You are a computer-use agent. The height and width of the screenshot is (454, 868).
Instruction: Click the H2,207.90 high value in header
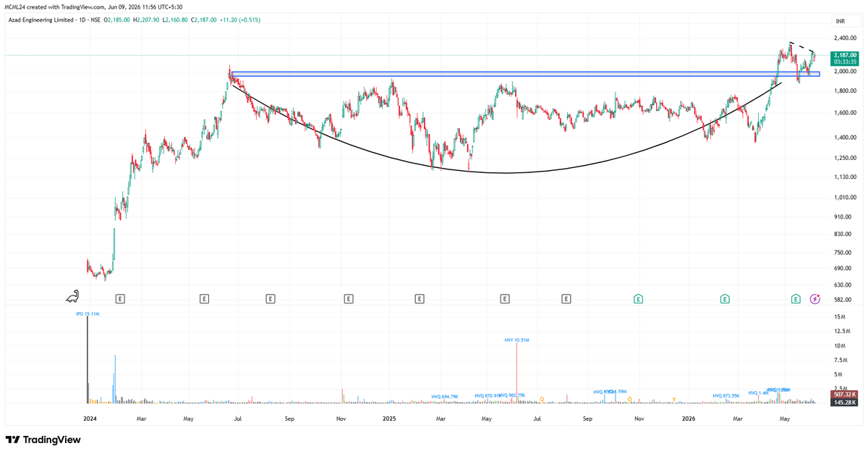146,20
